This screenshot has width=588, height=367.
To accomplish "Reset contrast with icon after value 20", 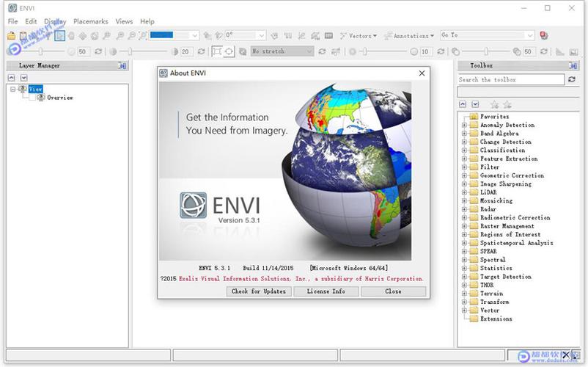I will pyautogui.click(x=202, y=51).
